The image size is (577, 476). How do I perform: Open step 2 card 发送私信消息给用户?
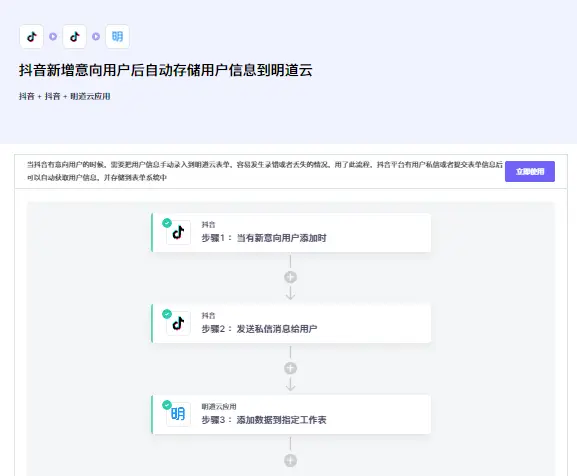pos(291,324)
